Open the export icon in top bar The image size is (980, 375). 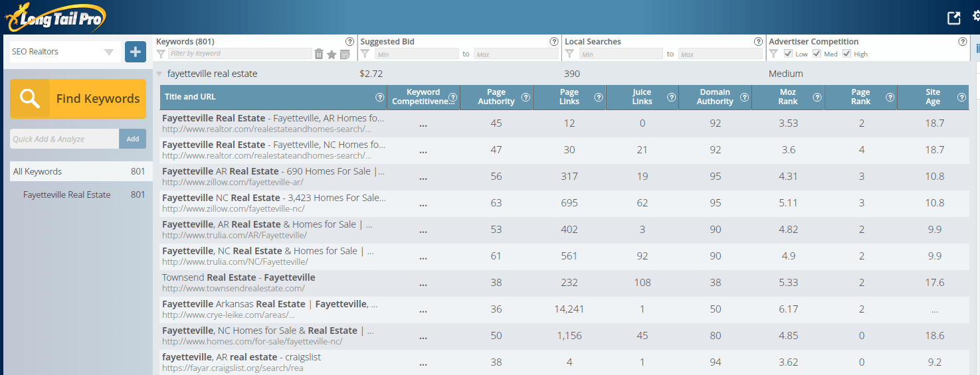(x=953, y=18)
